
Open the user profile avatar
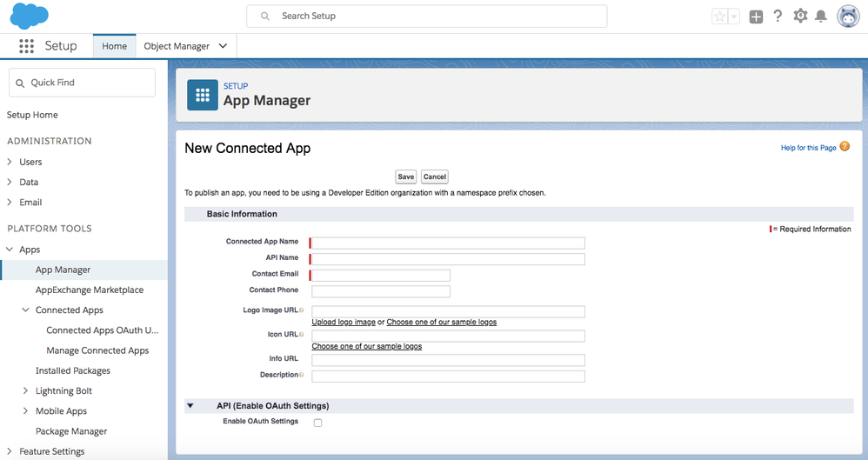pos(848,17)
